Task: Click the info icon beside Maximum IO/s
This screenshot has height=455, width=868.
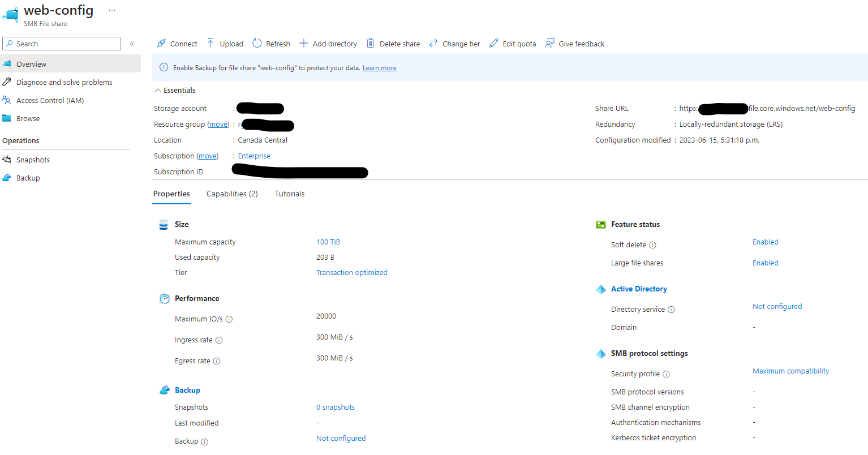Action: [229, 319]
